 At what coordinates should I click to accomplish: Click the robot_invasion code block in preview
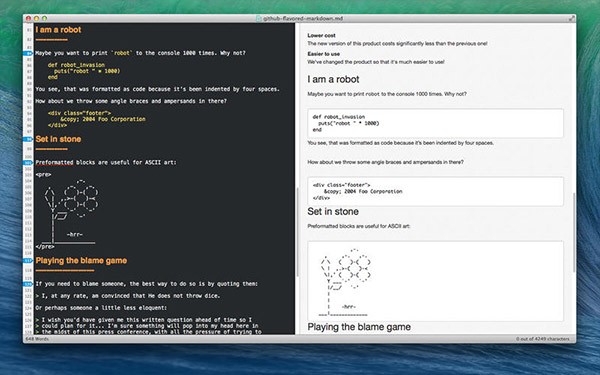point(435,123)
